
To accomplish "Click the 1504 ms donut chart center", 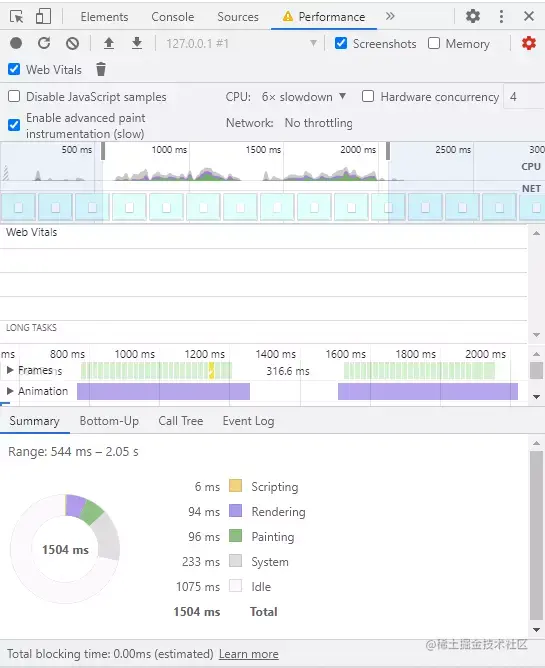I will click(65, 550).
